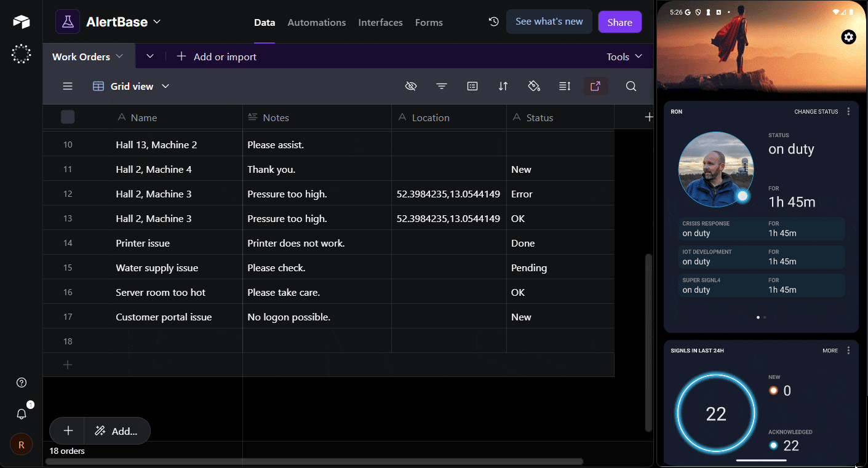Click the Location column header
Viewport: 868px width, 468px height.
449,117
